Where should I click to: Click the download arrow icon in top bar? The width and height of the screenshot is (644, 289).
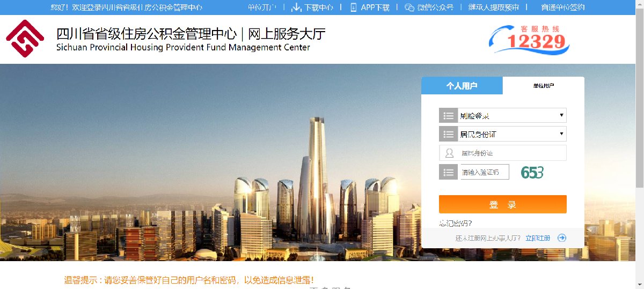[296, 8]
